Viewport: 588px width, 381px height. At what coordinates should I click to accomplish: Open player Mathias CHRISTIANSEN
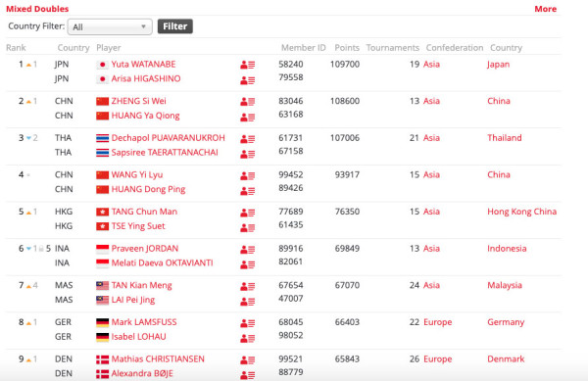click(158, 358)
